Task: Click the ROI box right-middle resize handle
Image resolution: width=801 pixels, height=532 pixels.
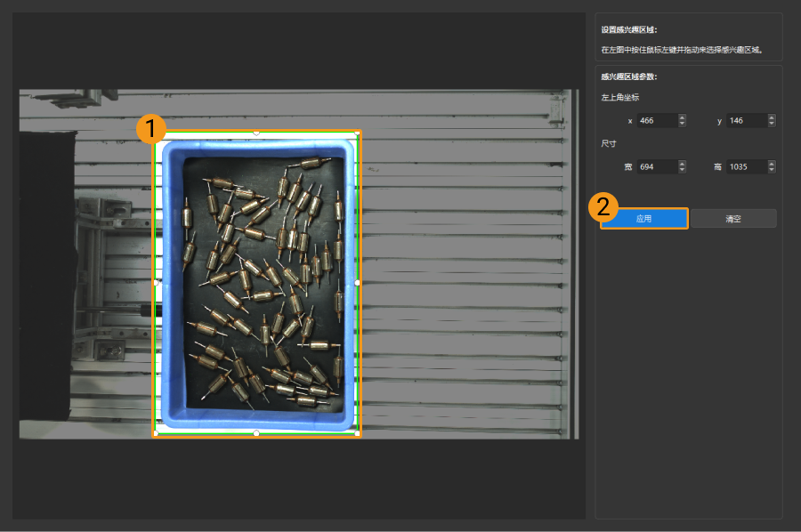Action: [358, 283]
